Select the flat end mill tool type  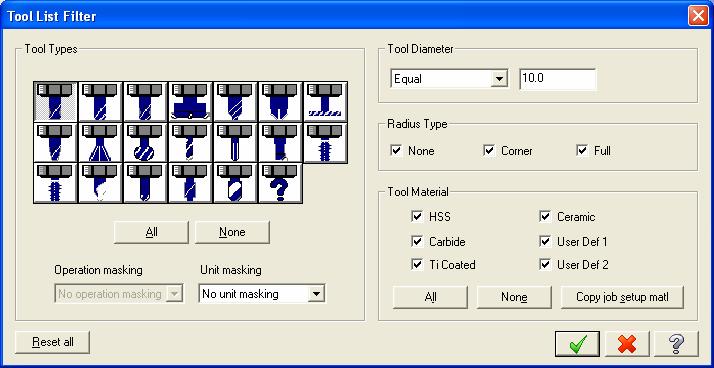pyautogui.click(x=55, y=102)
